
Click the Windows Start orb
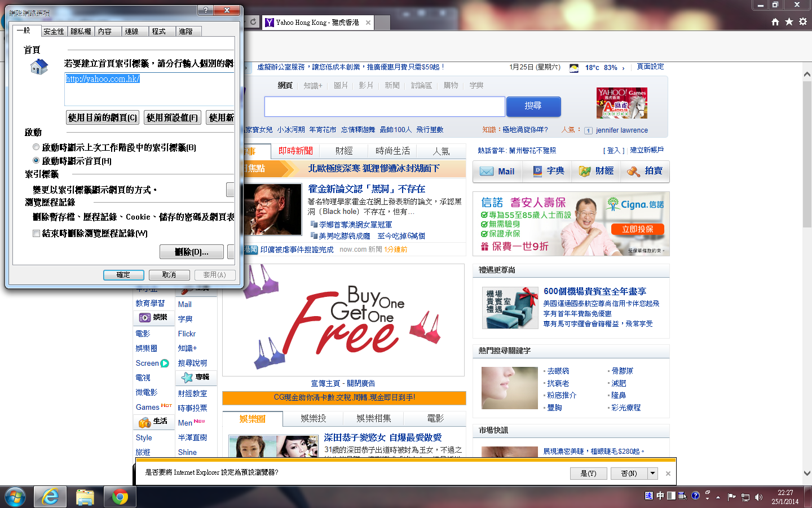coord(15,497)
